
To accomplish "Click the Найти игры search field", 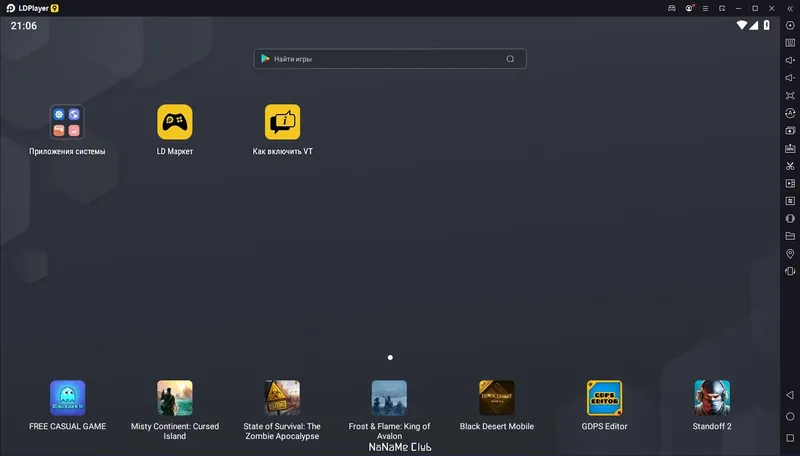I will click(390, 59).
